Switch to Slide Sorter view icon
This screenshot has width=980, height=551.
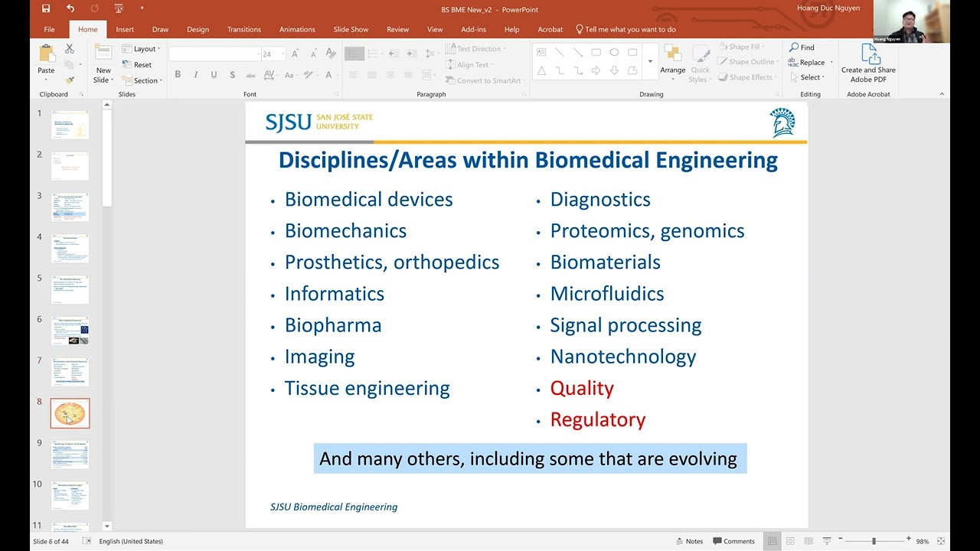coord(790,541)
